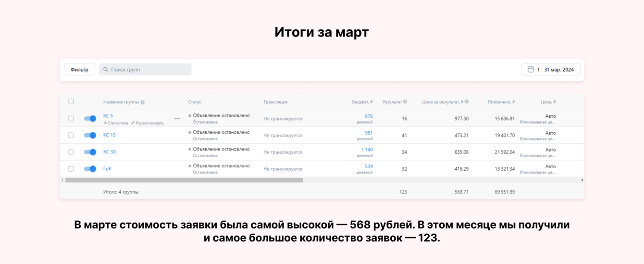The image size is (644, 264).
Task: Click the scrollbar left arrow
Action: coord(62,180)
